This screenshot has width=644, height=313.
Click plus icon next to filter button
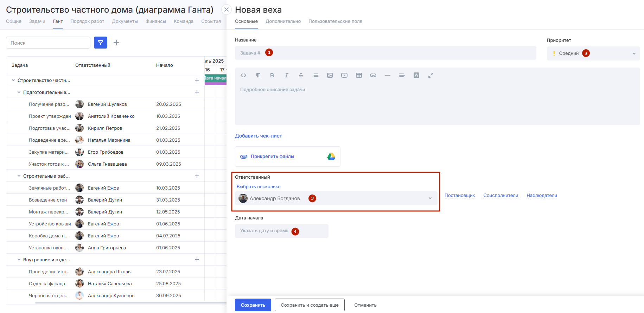coord(116,43)
